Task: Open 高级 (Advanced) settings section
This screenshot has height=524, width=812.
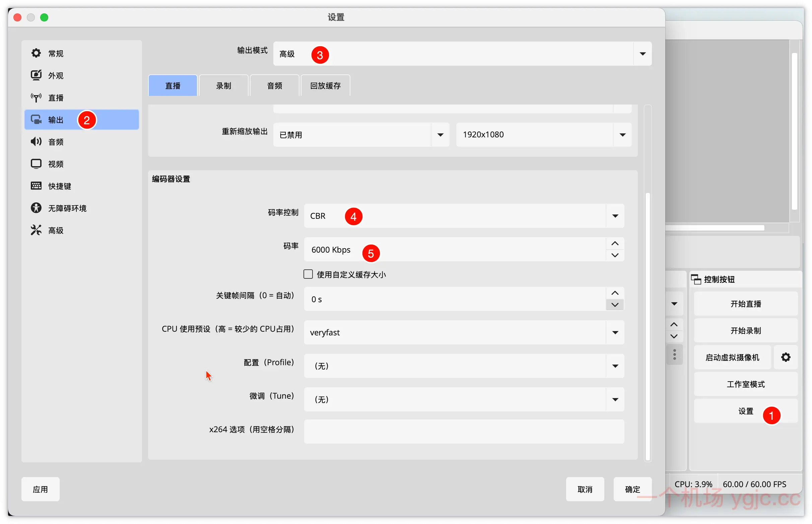Action: pos(56,230)
